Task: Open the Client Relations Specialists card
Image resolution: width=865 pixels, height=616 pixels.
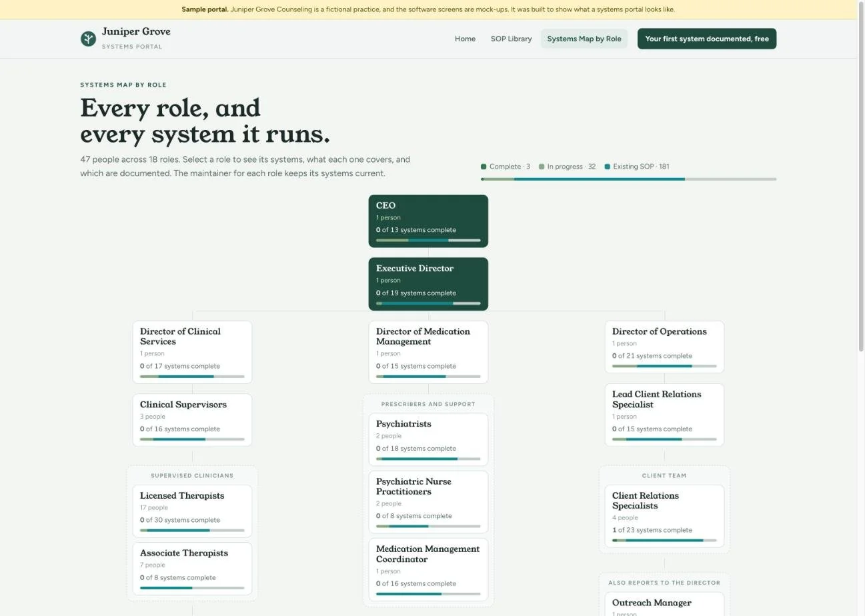Action: click(x=664, y=516)
